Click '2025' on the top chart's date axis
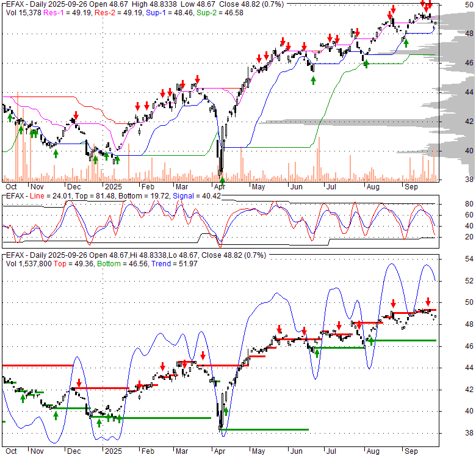The height and width of the screenshot is (455, 476). point(114,187)
